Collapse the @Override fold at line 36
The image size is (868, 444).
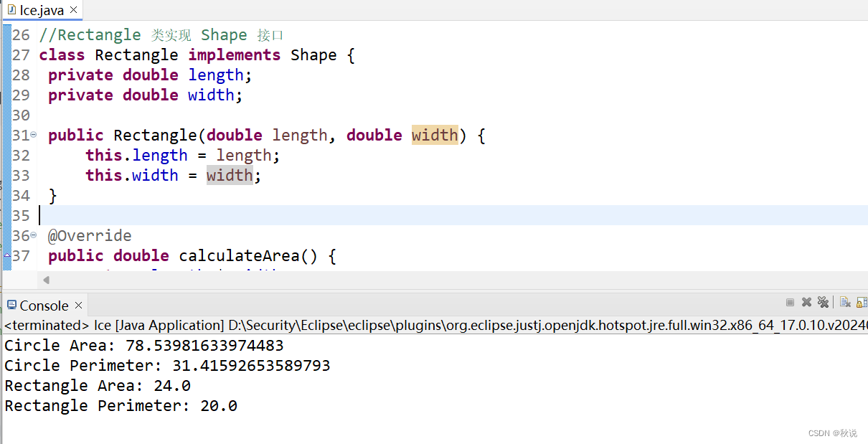point(34,235)
